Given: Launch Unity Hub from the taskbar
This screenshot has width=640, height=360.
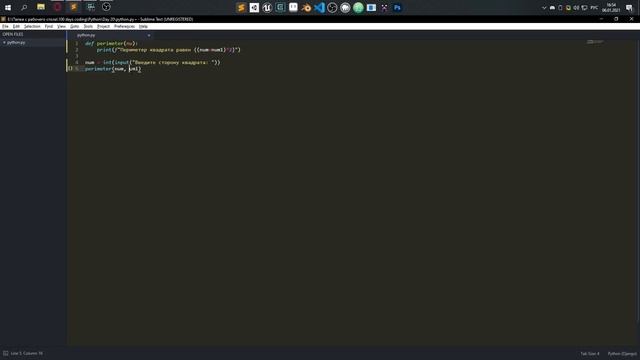Looking at the screenshot, I should point(254,7).
